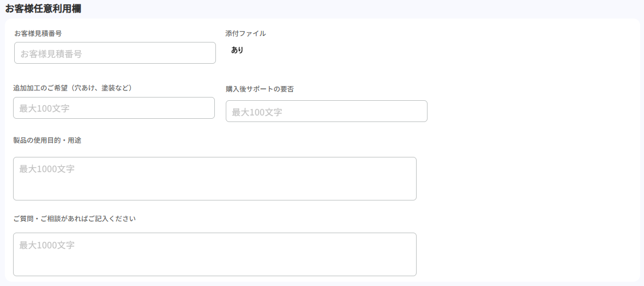Click 最大1000文字 placeholder in ご質問・ご相談 box
The height and width of the screenshot is (286, 644).
pyautogui.click(x=47, y=245)
